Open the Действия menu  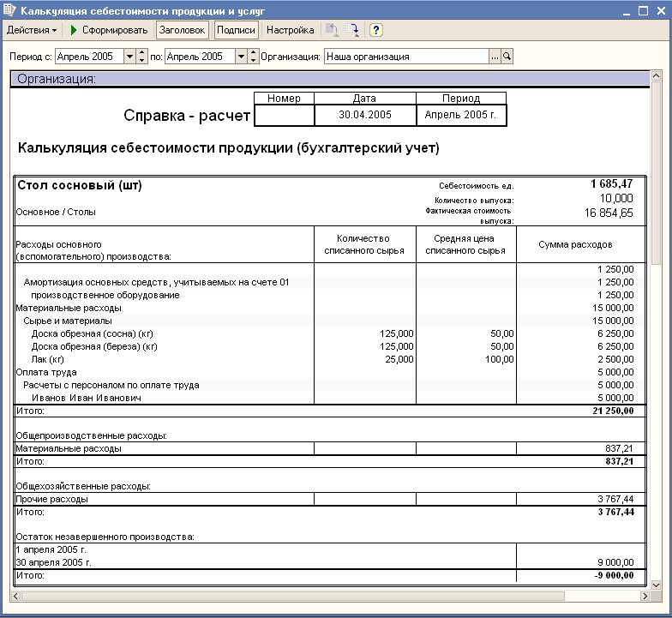pos(31,30)
